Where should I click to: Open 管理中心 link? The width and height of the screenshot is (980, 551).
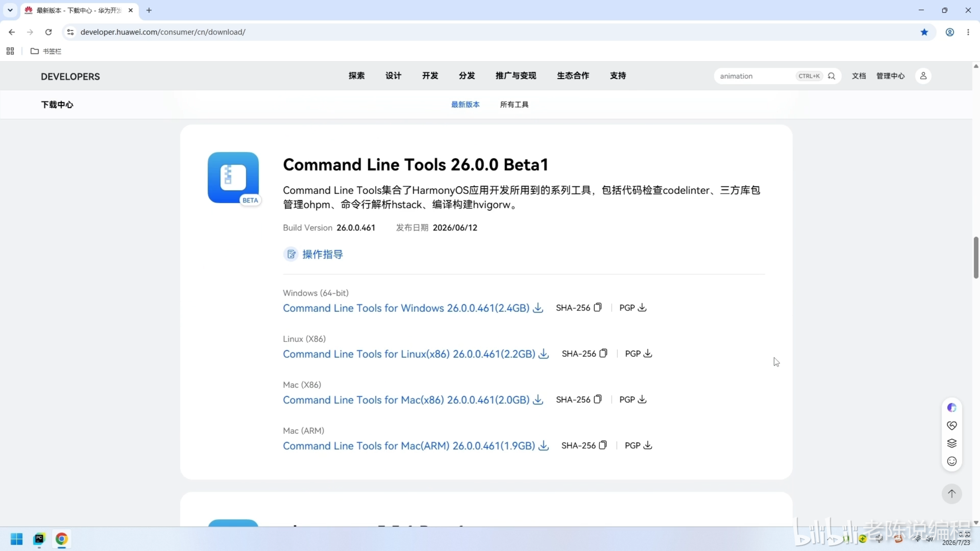click(x=890, y=76)
